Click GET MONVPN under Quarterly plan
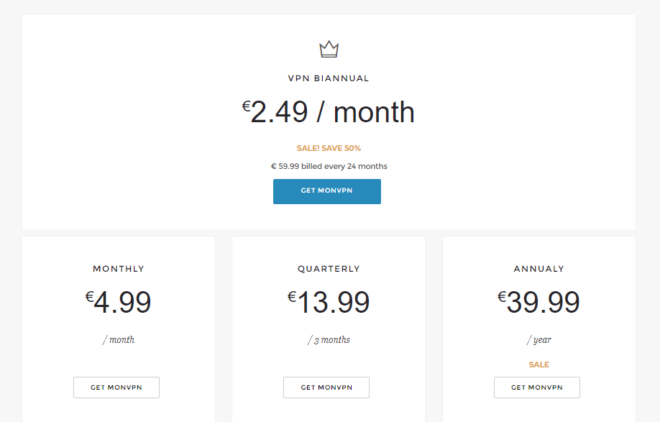The height and width of the screenshot is (422, 660). [326, 387]
